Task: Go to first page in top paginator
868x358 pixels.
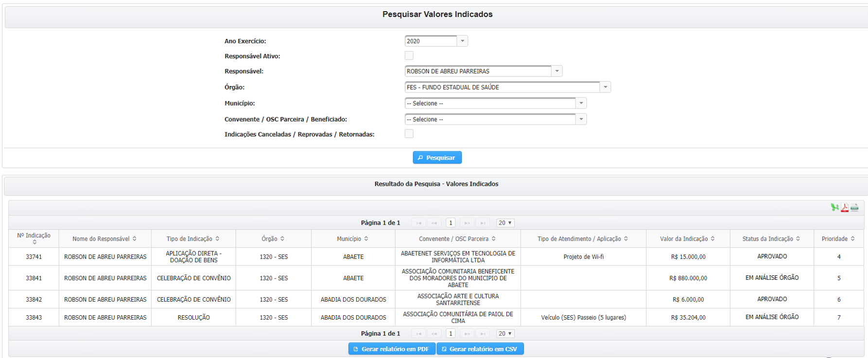Action: [419, 223]
